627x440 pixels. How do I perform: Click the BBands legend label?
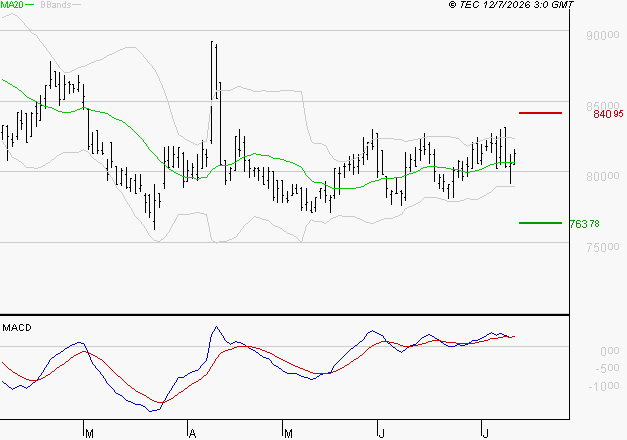point(56,5)
